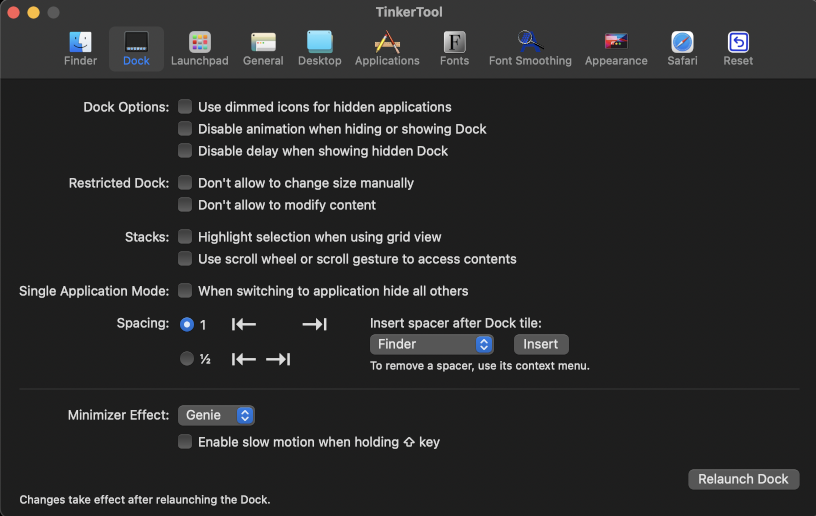Enable dimmed icons for hidden applications
The height and width of the screenshot is (516, 816).
pyautogui.click(x=185, y=107)
